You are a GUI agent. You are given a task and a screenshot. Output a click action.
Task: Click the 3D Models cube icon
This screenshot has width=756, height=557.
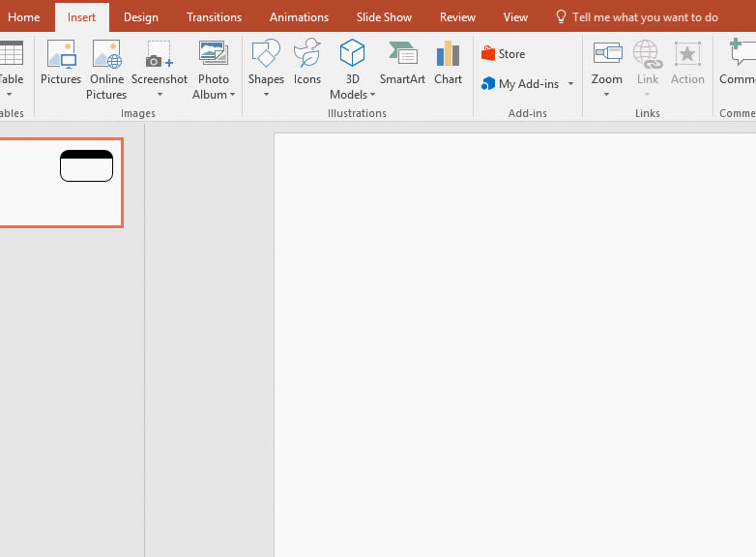[352, 53]
